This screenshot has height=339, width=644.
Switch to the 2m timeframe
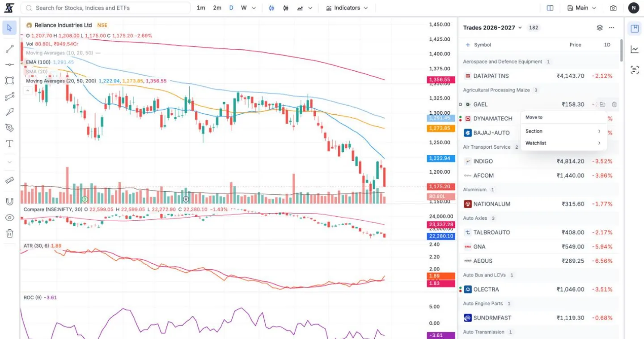click(217, 8)
